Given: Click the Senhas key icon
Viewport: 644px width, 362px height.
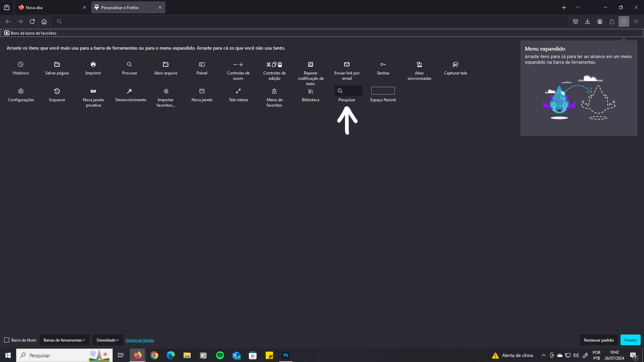Looking at the screenshot, I should (x=383, y=64).
